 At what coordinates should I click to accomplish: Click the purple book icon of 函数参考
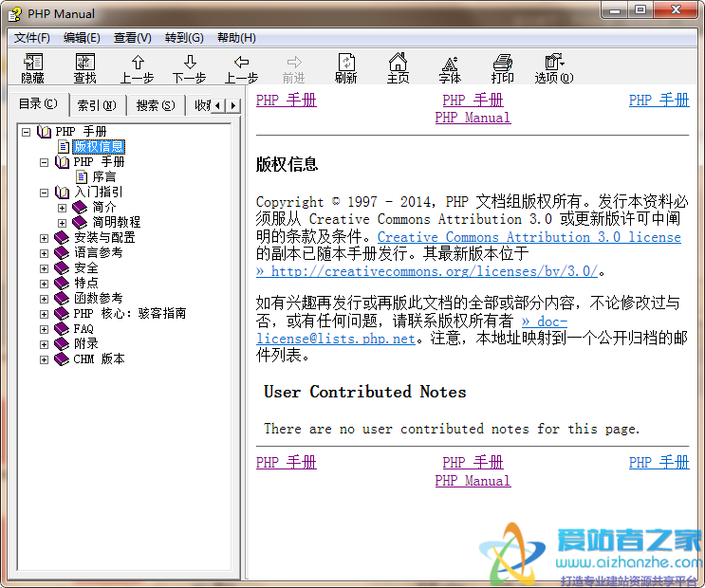pyautogui.click(x=62, y=298)
